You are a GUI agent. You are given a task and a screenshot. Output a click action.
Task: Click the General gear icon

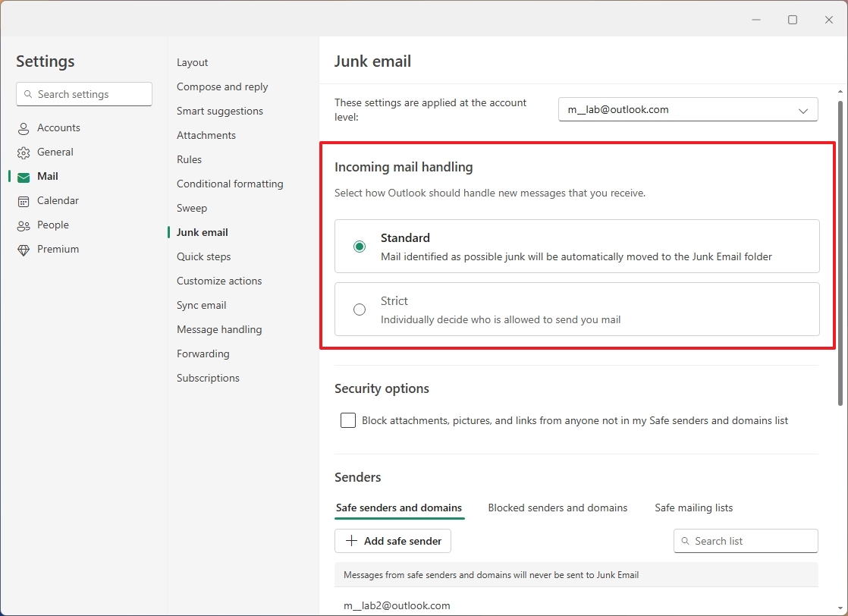point(24,153)
